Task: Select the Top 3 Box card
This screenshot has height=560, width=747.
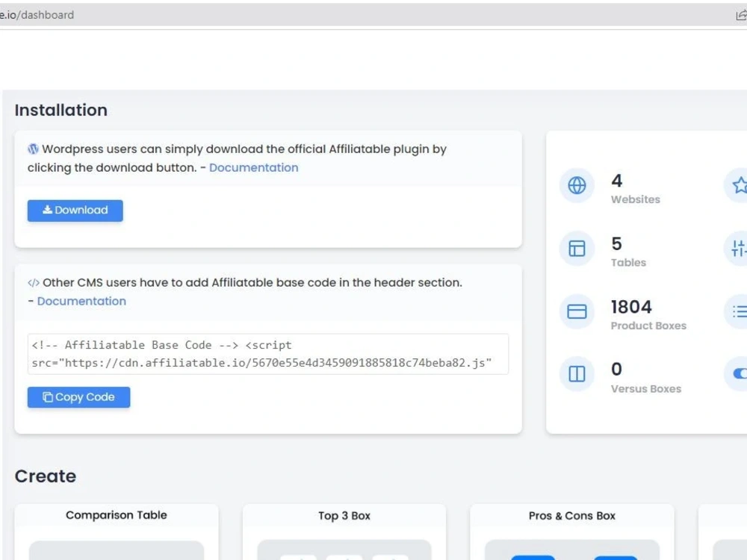Action: [x=344, y=532]
